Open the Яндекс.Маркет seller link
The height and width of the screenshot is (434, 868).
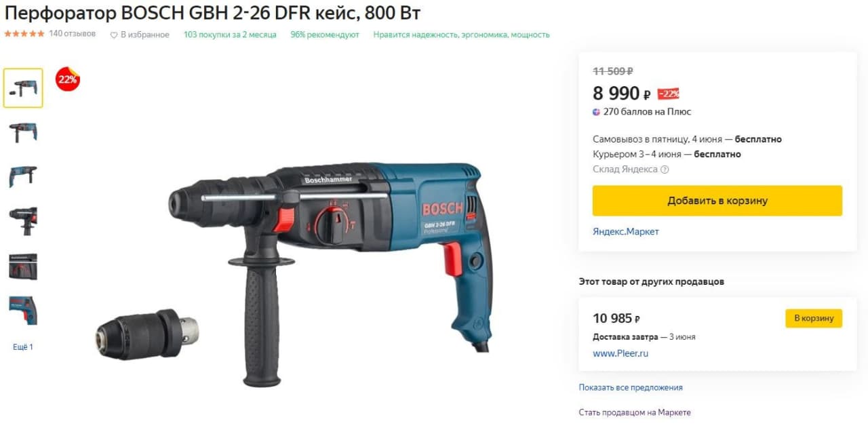tap(626, 232)
